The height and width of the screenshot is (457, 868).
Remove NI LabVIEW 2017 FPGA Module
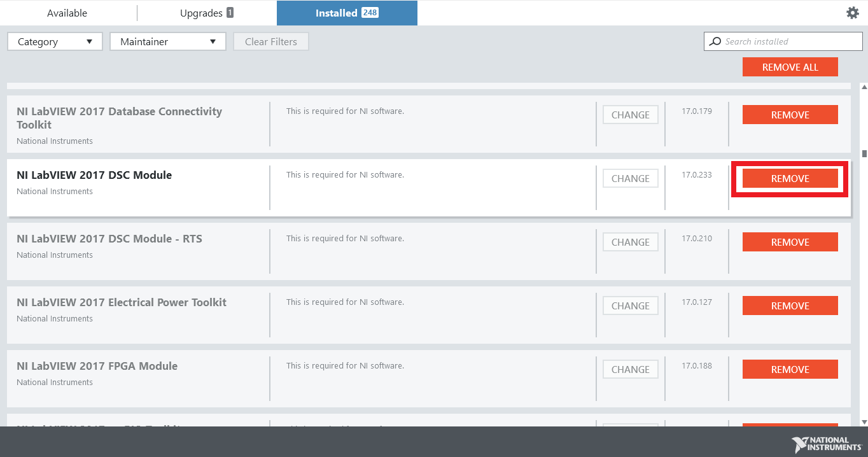point(790,369)
